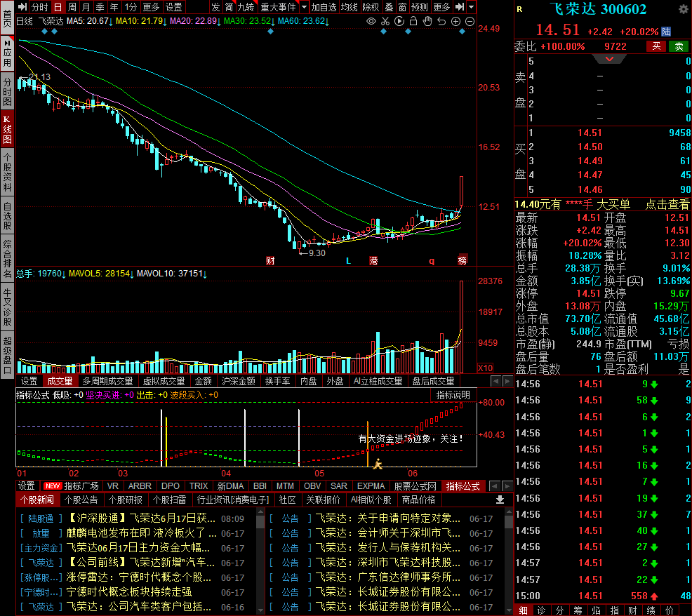Image resolution: width=692 pixels, height=616 pixels.
Task: Click the 港 event marker under the chart
Action: click(373, 260)
